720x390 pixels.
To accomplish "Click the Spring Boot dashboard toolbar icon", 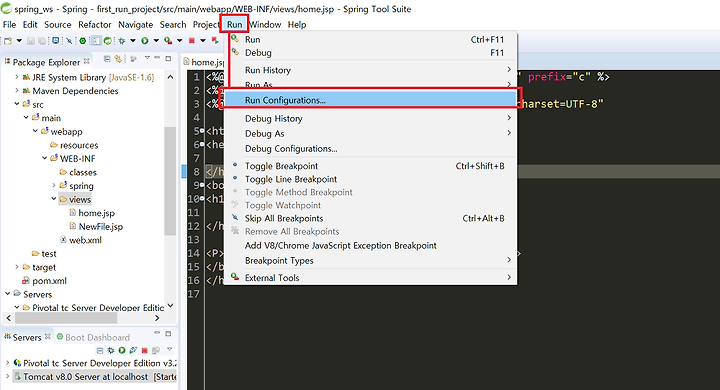I will tap(83, 41).
